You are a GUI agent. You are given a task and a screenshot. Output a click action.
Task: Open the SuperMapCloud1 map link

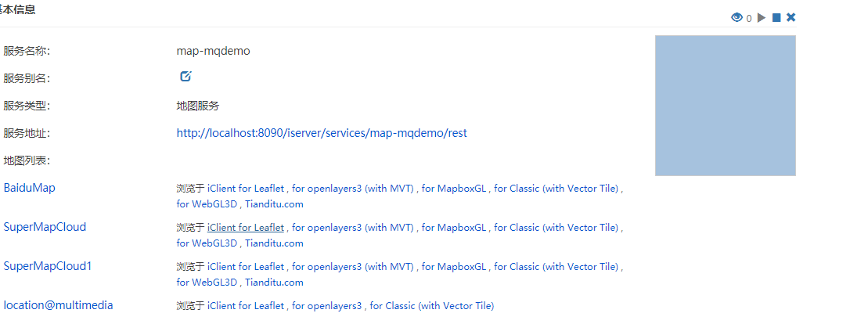[x=48, y=266]
